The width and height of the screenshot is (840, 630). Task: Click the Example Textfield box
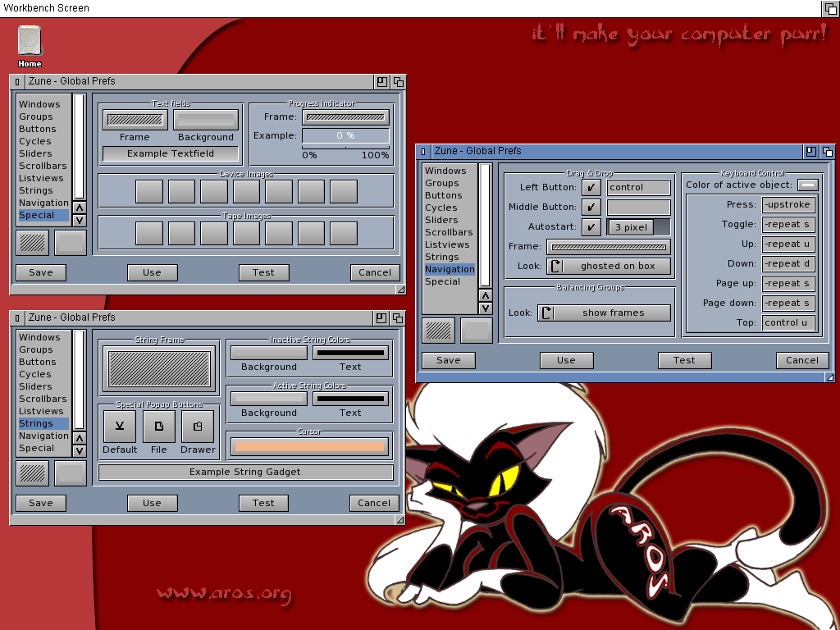pos(171,153)
